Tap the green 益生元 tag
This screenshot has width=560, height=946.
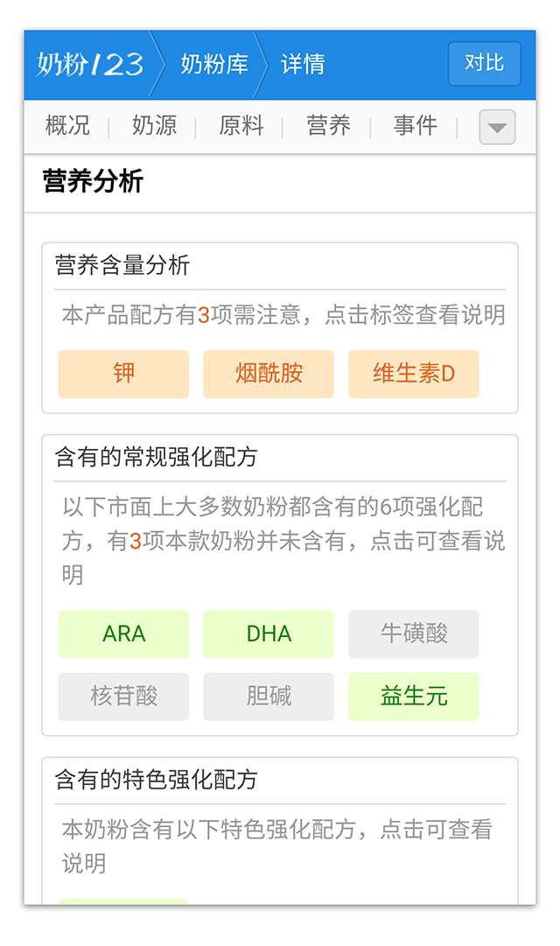pyautogui.click(x=413, y=697)
